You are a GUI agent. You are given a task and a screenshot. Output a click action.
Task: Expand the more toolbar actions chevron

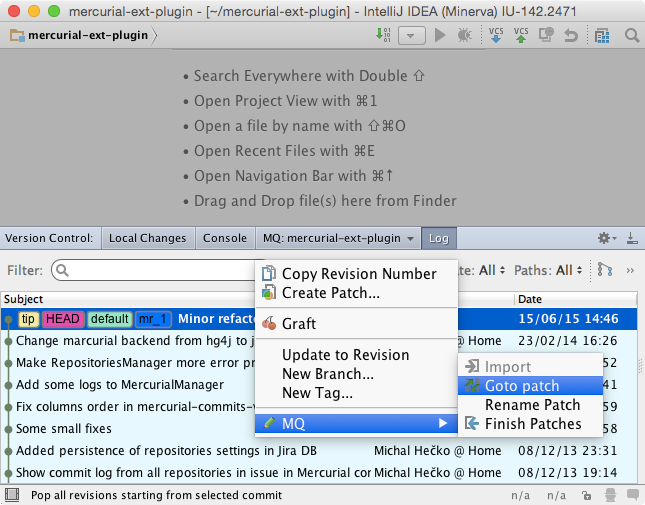[630, 271]
